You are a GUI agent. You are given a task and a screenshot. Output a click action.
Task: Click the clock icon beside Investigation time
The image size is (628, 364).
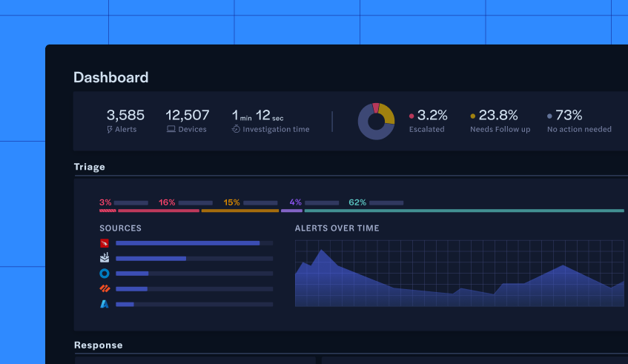[x=236, y=129]
